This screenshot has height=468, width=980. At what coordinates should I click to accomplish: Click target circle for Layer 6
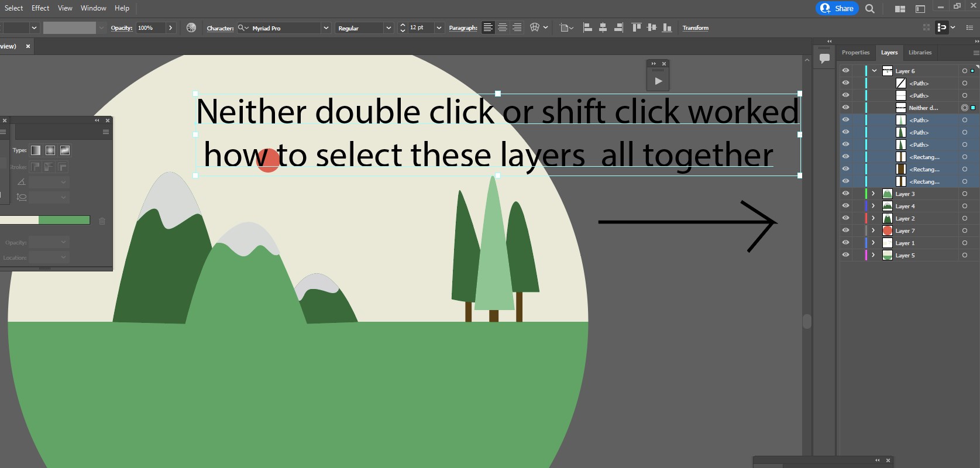[x=965, y=71]
